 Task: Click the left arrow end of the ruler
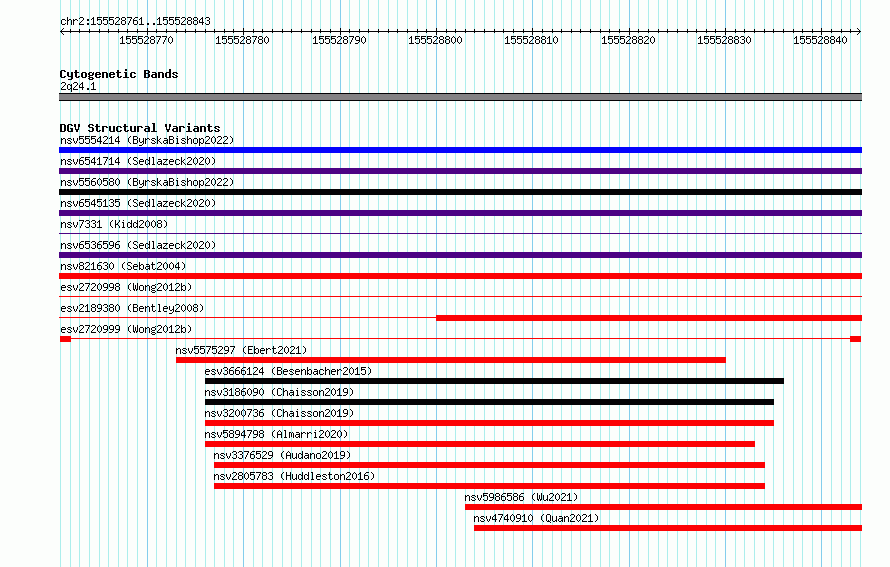tap(62, 32)
